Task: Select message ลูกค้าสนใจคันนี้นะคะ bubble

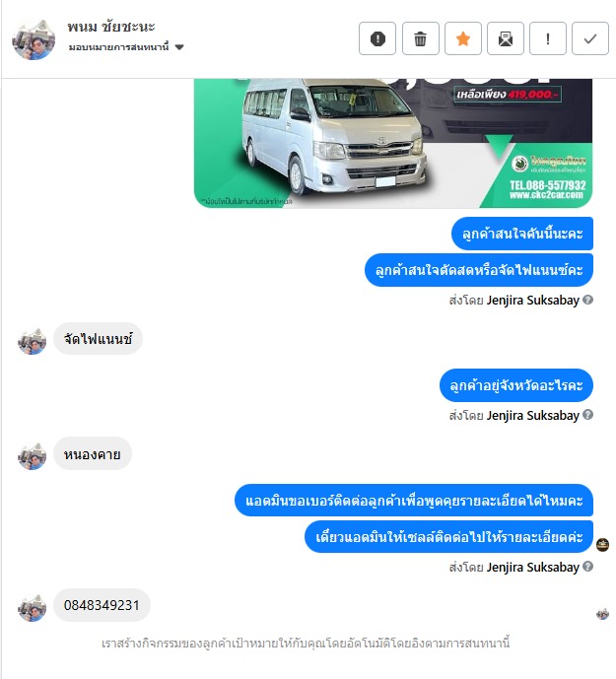Action: [x=522, y=234]
